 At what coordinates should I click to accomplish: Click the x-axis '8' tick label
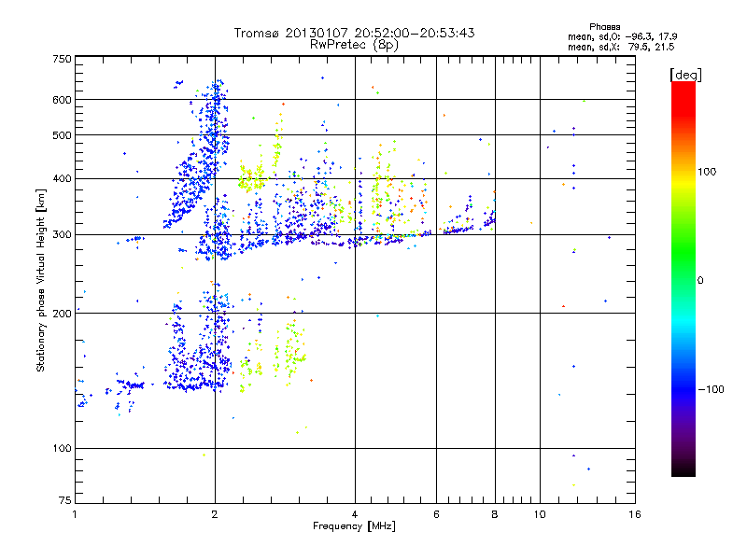pyautogui.click(x=495, y=514)
